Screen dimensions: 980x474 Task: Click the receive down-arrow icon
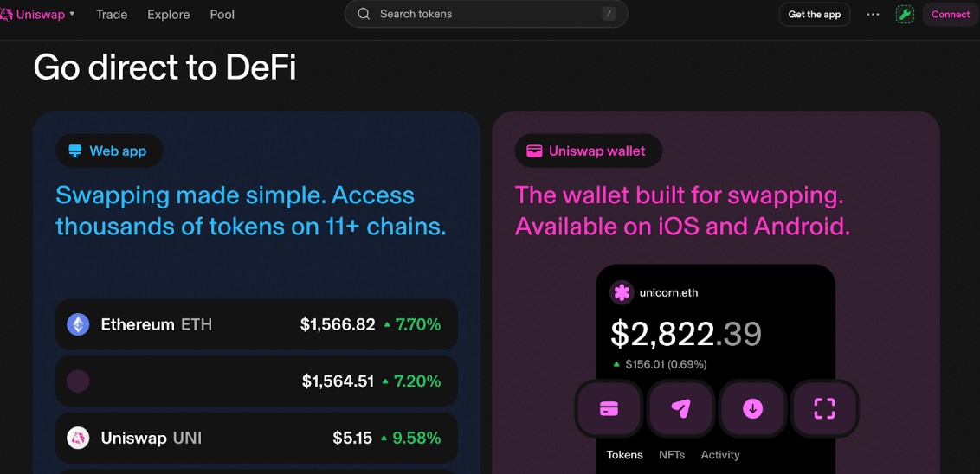pos(752,408)
